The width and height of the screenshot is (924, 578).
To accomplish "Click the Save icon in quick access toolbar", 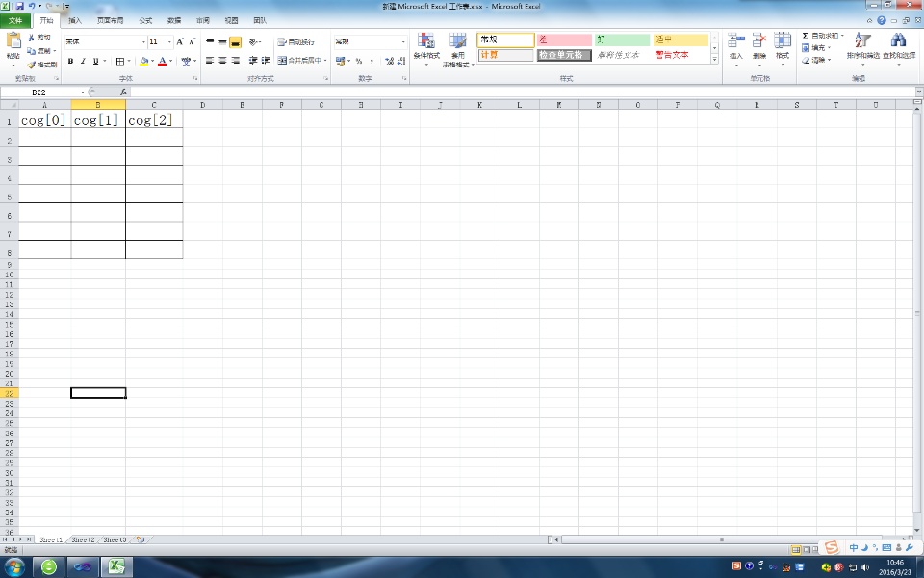I will tap(19, 6).
